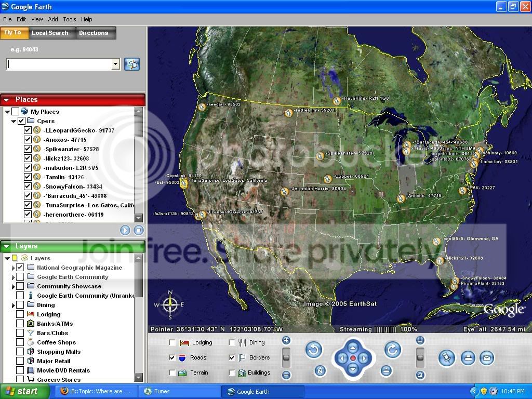Screen dimensions: 532x399
Task: Uncheck -Tamlin- 13126 placemark
Action: pos(28,177)
